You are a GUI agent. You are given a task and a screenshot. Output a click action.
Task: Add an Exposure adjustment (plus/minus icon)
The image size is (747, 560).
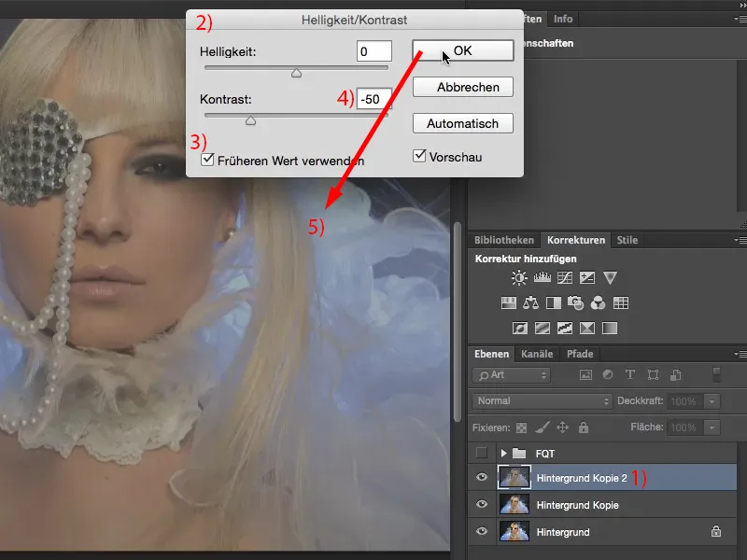587,277
